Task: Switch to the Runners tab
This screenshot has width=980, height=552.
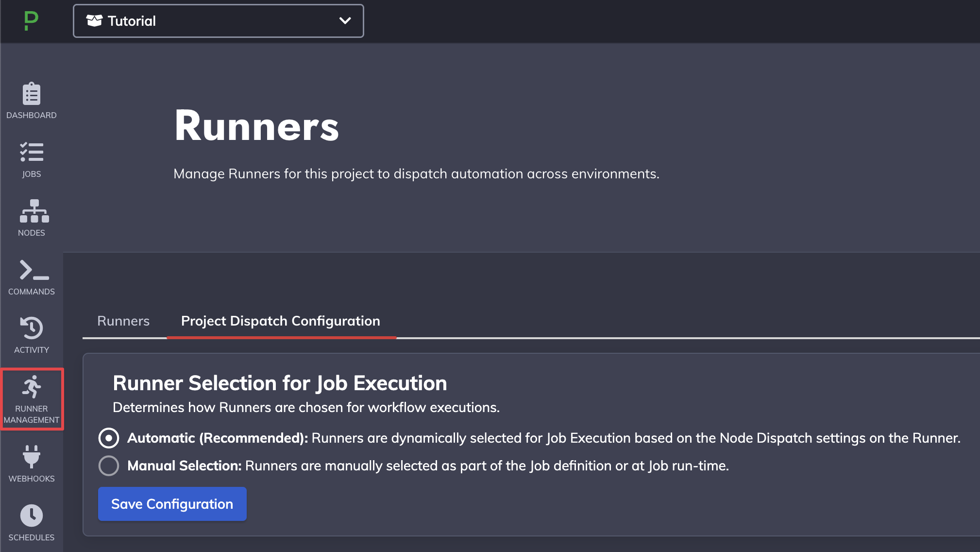Action: tap(123, 321)
